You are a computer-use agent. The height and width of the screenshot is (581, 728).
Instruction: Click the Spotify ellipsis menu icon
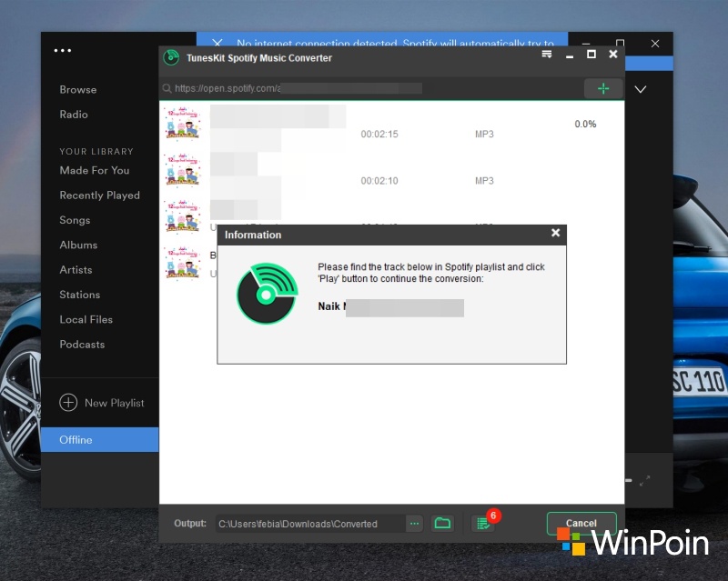click(62, 50)
